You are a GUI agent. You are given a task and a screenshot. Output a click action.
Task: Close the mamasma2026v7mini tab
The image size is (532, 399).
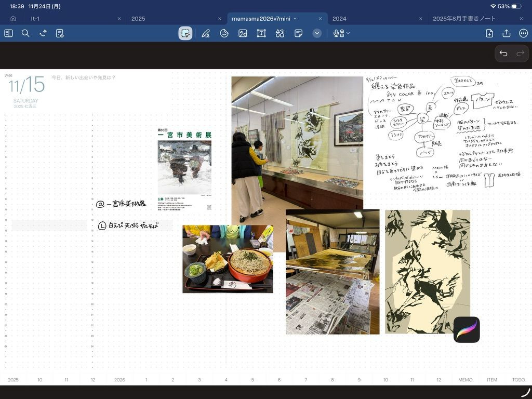pos(320,19)
